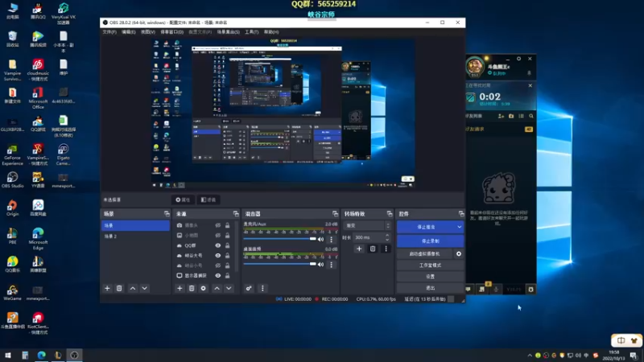Move the selected scene down
This screenshot has width=644, height=362.
tap(145, 288)
